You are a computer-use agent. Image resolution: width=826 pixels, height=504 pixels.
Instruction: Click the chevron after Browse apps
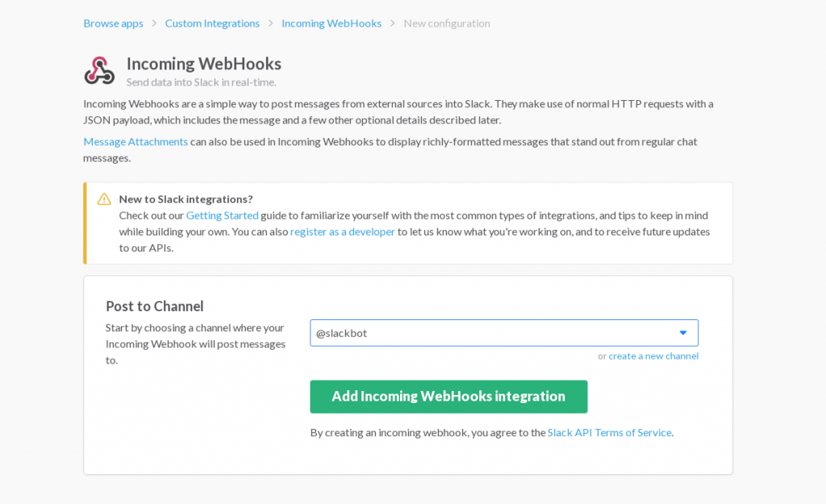154,23
